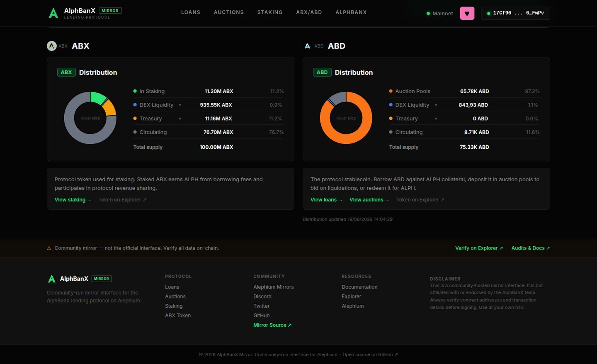Click the MIRROR badge in header
Image resolution: width=597 pixels, height=364 pixels.
click(110, 10)
